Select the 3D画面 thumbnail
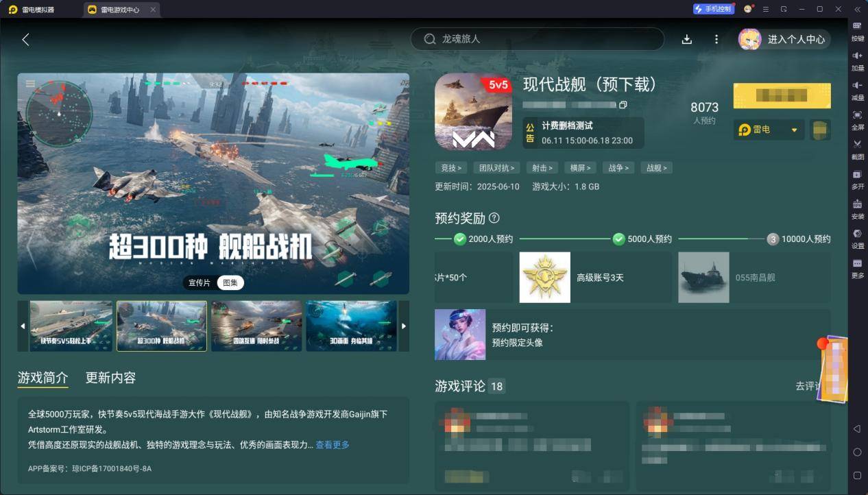The image size is (868, 495). [x=351, y=326]
